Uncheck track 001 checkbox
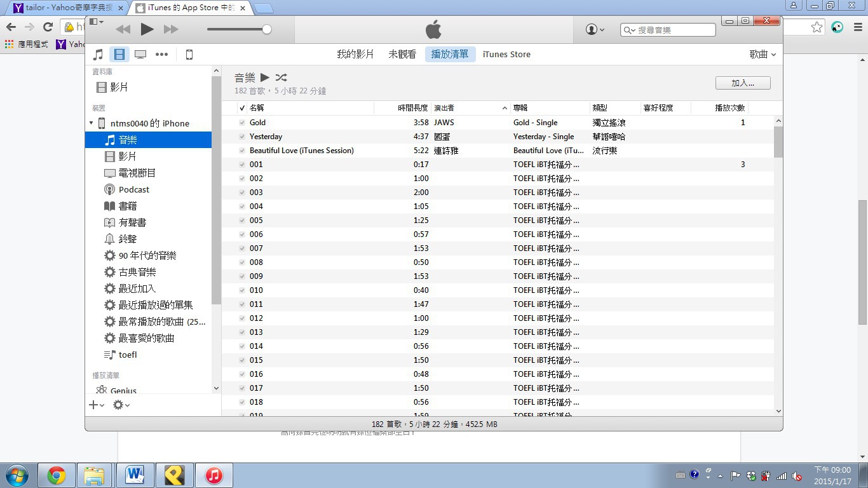 [x=241, y=165]
